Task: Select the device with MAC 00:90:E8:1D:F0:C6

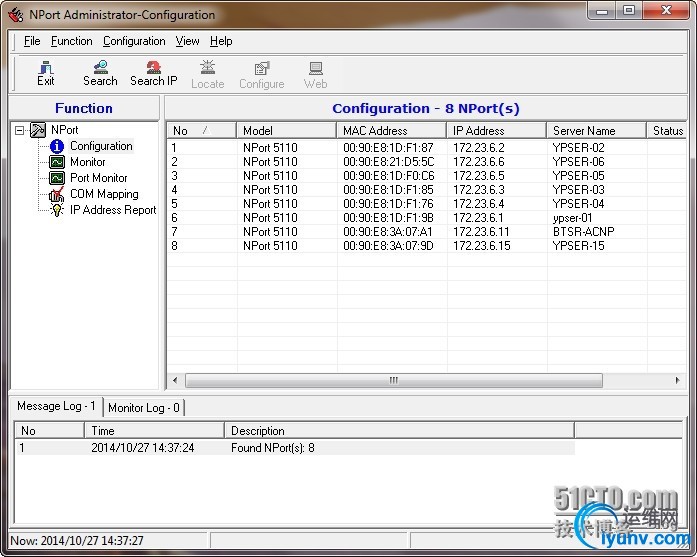Action: coord(427,176)
